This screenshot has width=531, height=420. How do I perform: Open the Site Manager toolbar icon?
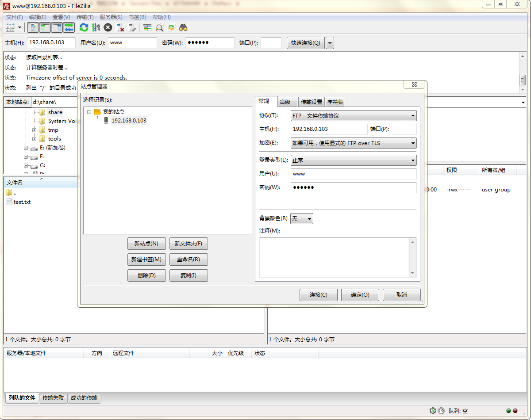[x=10, y=27]
